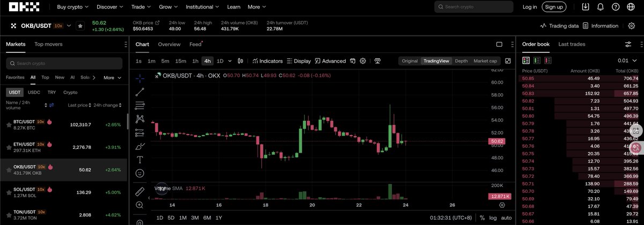Screen dimensions: 644x225
Task: Select the crosshair cursor drawing tool
Action: [x=140, y=78]
